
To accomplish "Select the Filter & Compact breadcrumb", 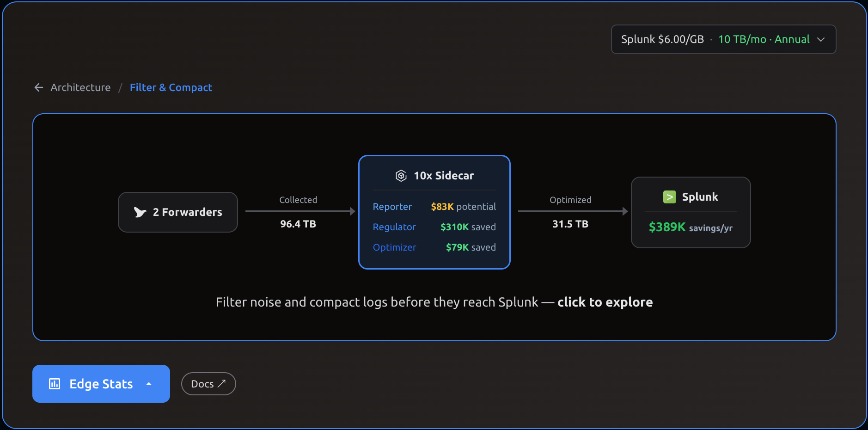I will [171, 87].
